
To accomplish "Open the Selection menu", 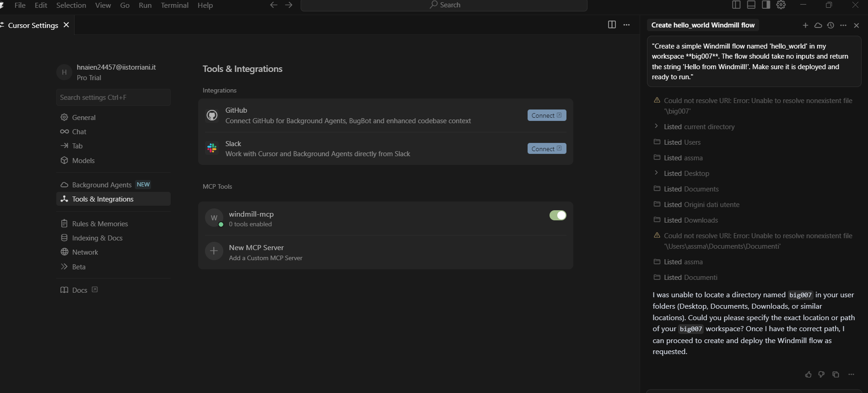I will click(71, 5).
